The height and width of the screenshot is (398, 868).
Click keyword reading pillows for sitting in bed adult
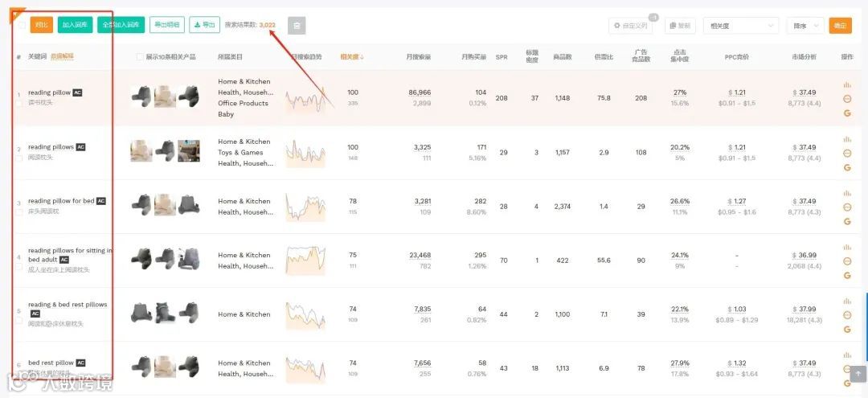point(70,255)
